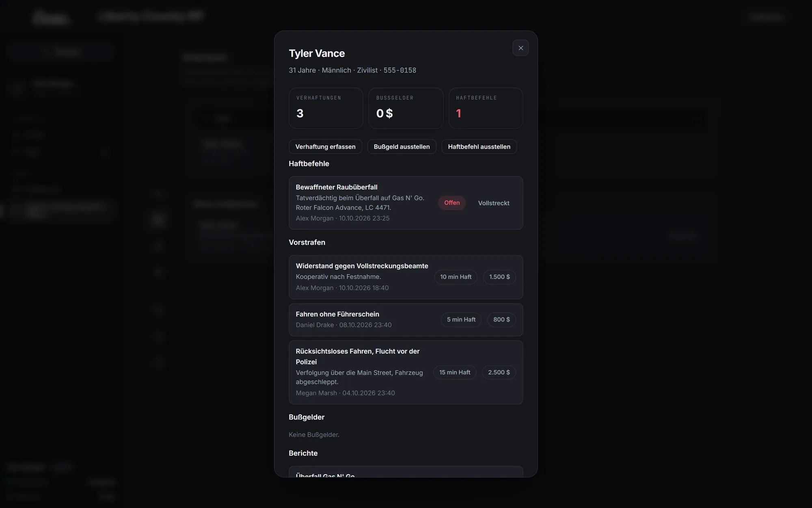Click the 10 min Haft badge
Viewport: 812px width, 508px height.
[x=456, y=277]
